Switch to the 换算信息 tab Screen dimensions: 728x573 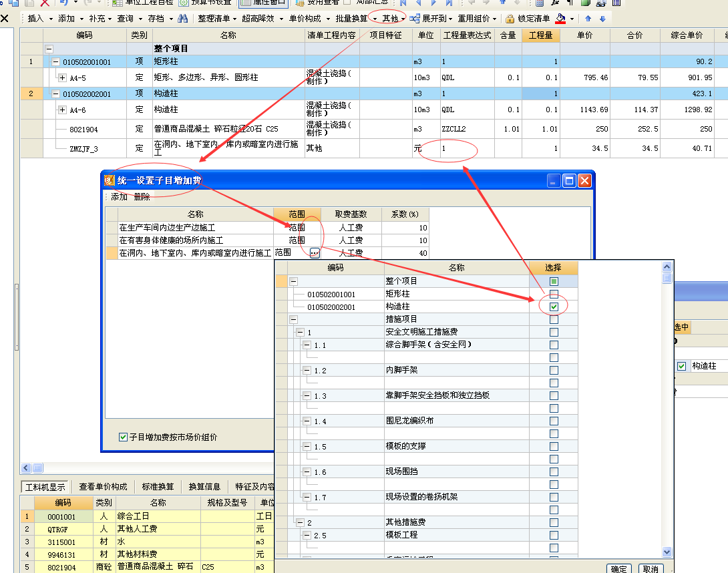(x=204, y=487)
